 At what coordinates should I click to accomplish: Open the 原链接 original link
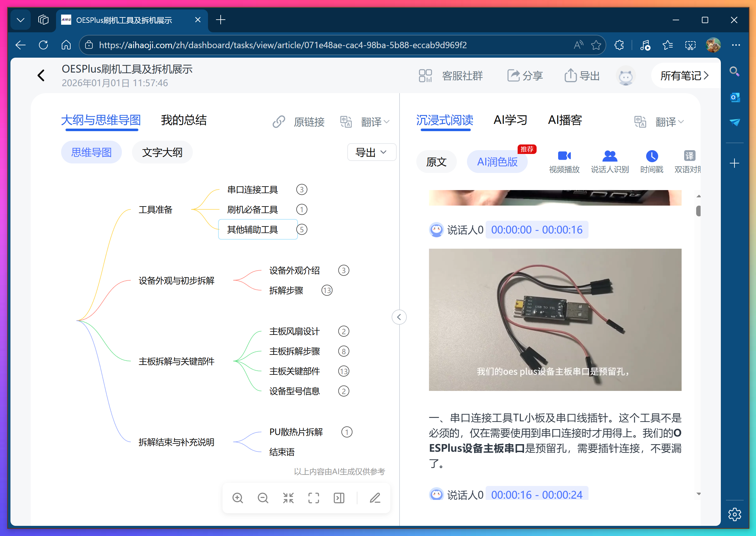tap(299, 122)
